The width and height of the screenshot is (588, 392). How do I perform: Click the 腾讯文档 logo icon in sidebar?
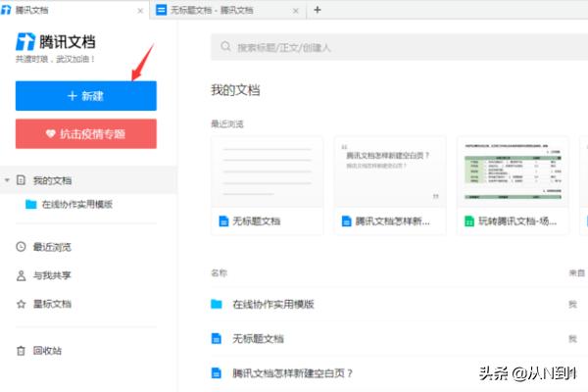pos(25,41)
